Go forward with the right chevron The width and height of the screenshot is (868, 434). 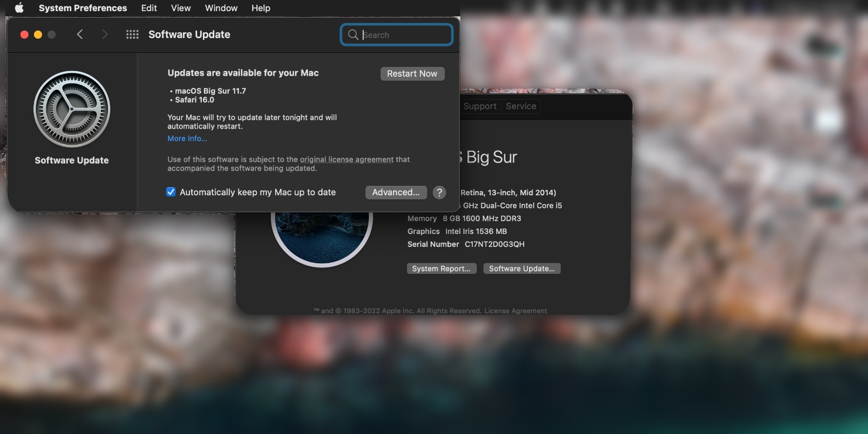pos(105,35)
